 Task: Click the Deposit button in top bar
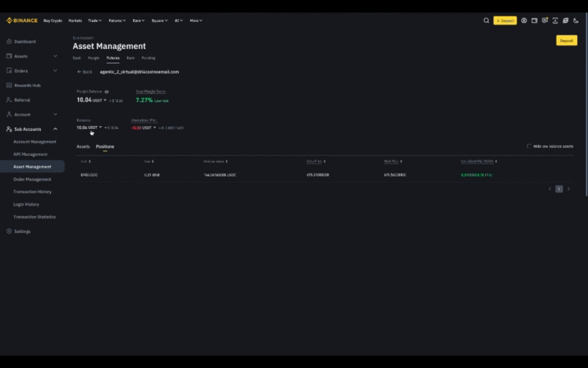click(505, 20)
